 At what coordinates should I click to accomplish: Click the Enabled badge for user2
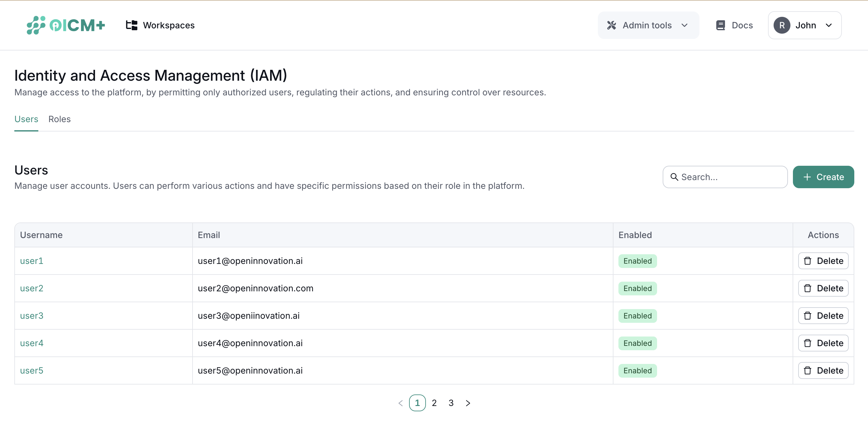pyautogui.click(x=637, y=288)
